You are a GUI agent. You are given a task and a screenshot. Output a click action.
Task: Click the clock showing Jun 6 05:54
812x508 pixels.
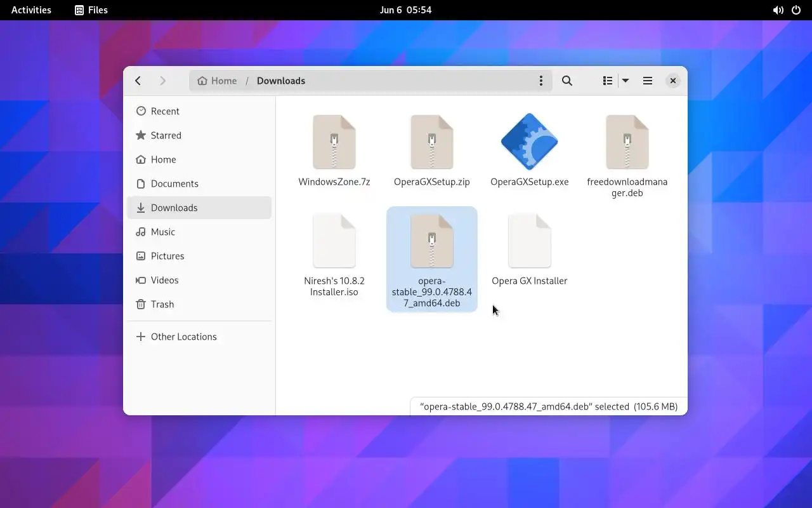pyautogui.click(x=405, y=10)
